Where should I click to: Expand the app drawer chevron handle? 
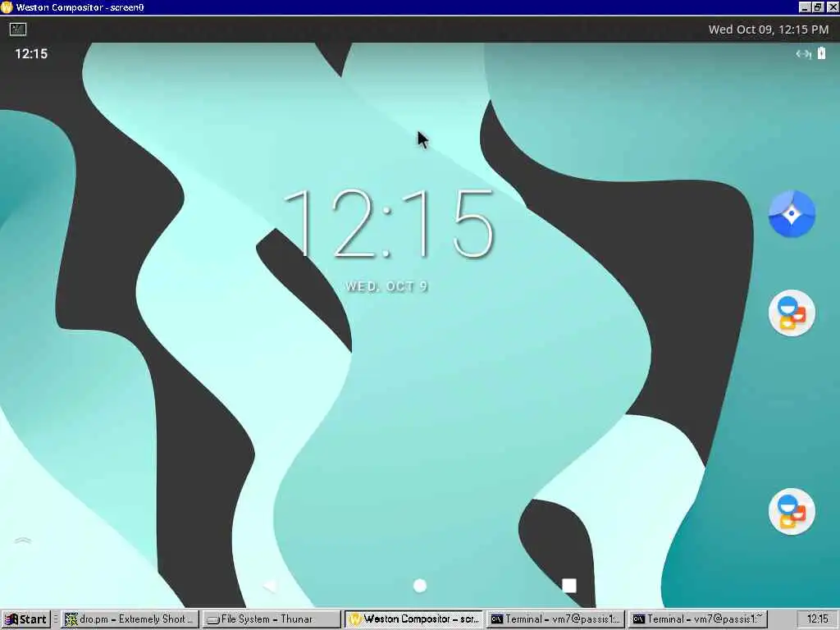tap(23, 540)
